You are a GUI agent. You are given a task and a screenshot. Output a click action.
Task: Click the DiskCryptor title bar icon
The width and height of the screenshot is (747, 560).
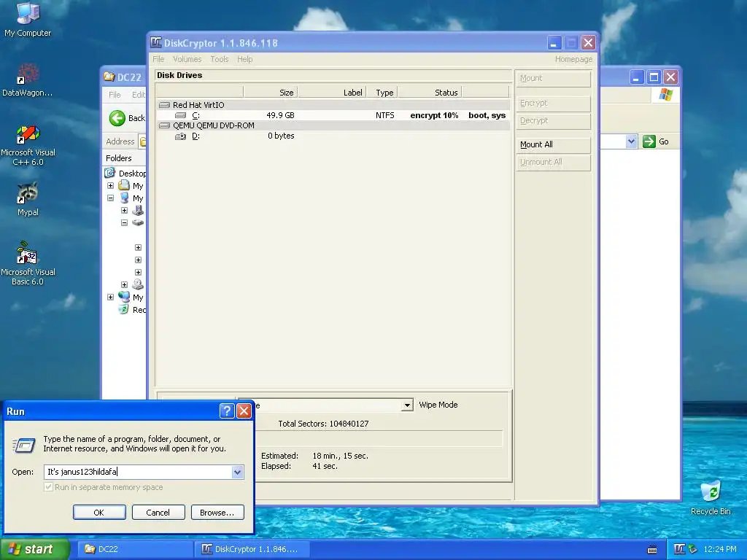pyautogui.click(x=156, y=42)
